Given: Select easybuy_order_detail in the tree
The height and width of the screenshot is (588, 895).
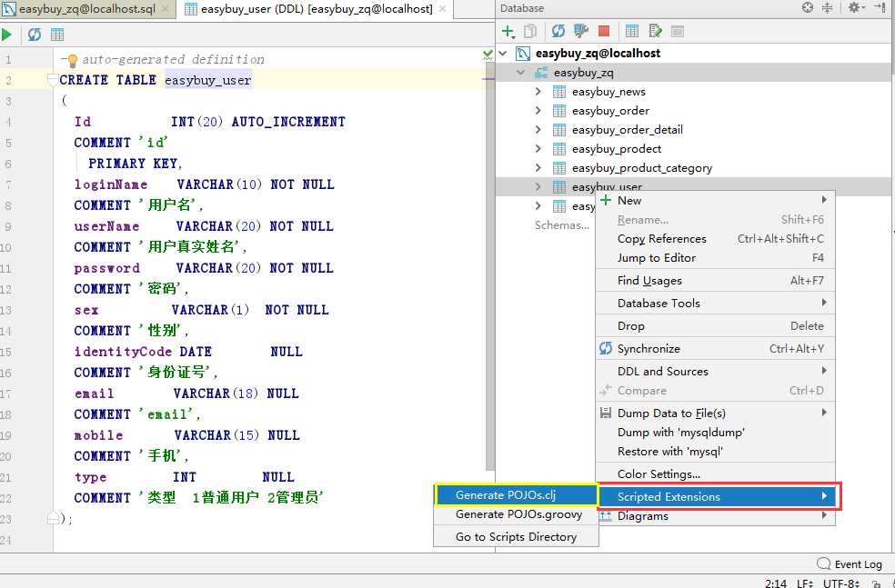Looking at the screenshot, I should (x=628, y=130).
